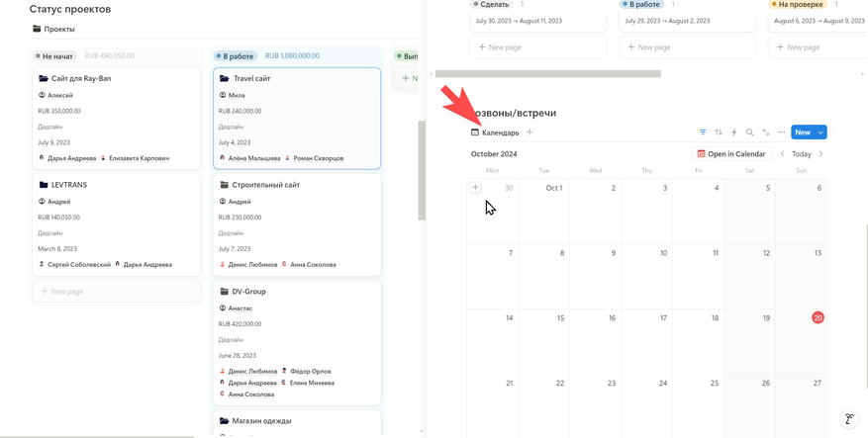Open the Travel сайт project card
The height and width of the screenshot is (438, 868).
point(251,78)
